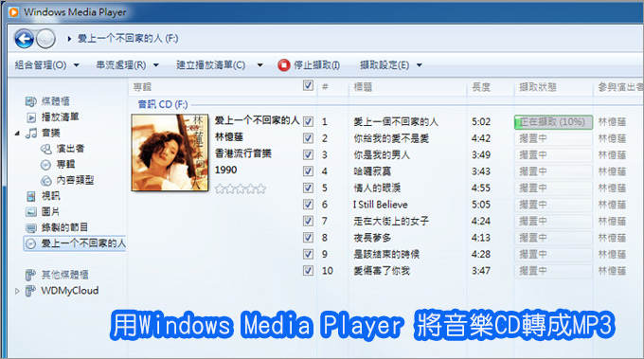
Task: Collapse the 音樂 tree node
Action: click(x=17, y=133)
